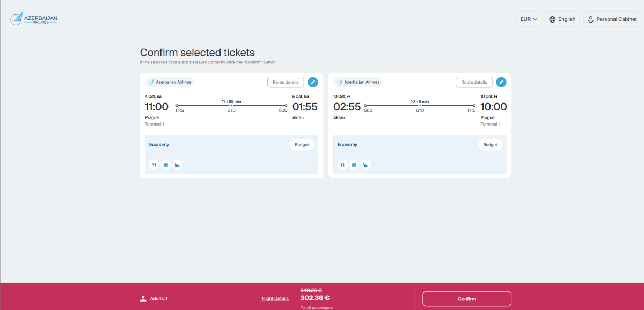This screenshot has width=644, height=310.
Task: Click the Budget tag on return fare
Action: 490,145
